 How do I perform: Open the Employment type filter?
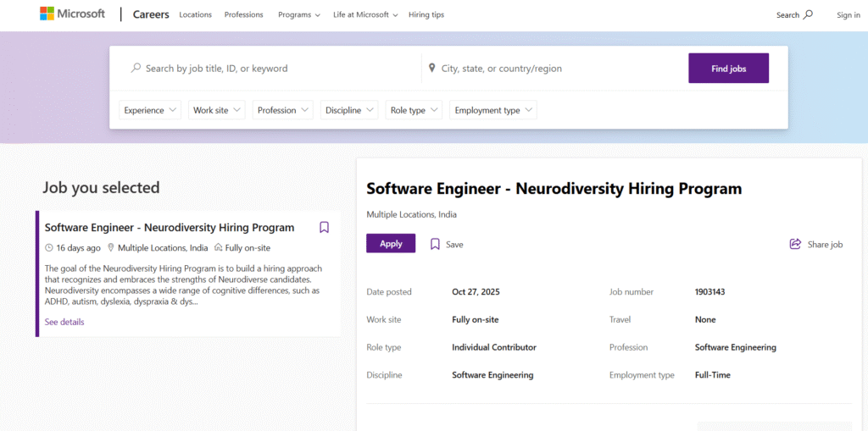(493, 110)
